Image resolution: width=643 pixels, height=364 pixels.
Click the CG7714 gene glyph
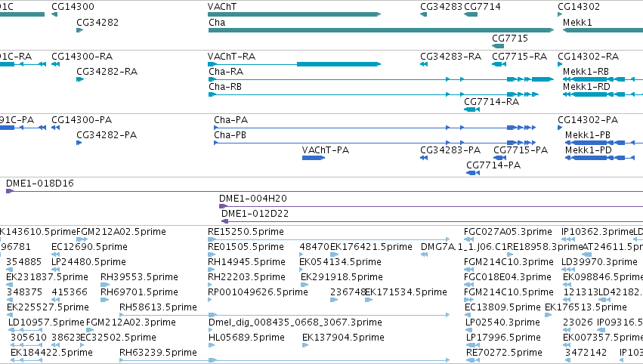pyautogui.click(x=471, y=14)
